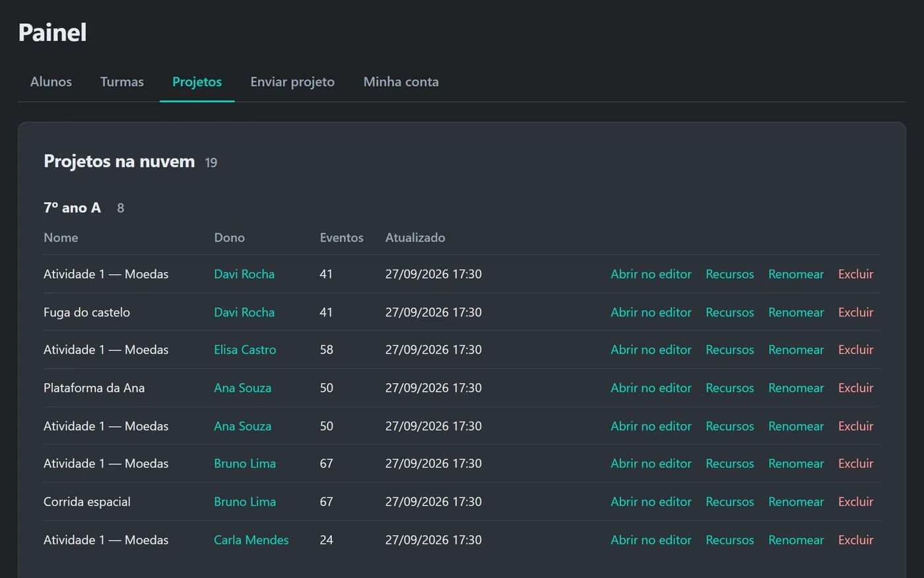Click the Dono column header
Screen dimensions: 924x578
coord(229,238)
